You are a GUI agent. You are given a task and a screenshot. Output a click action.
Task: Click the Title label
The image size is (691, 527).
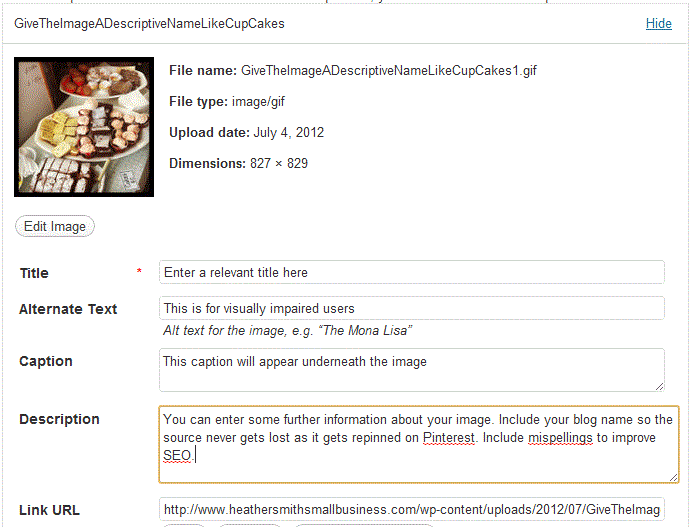[x=34, y=273]
